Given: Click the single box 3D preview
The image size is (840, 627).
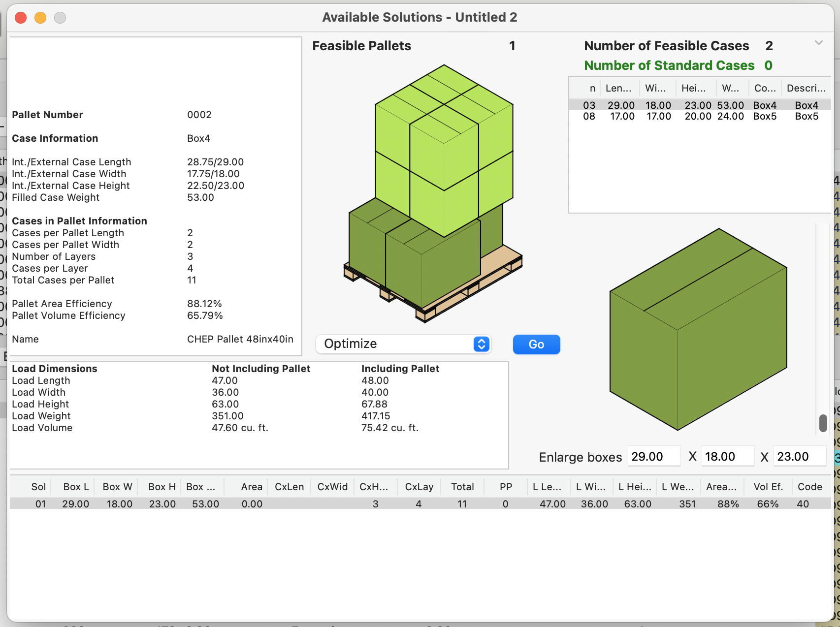Looking at the screenshot, I should coord(698,329).
